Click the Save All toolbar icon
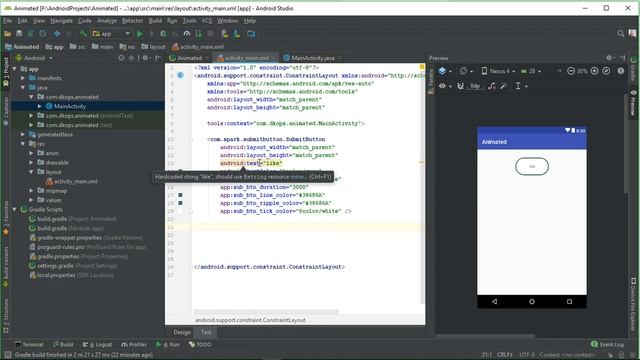This screenshot has height=360, width=640. (19, 34)
